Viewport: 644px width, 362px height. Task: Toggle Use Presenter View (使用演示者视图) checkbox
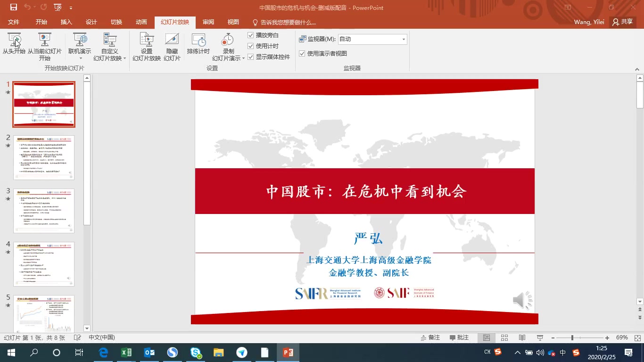[323, 54]
